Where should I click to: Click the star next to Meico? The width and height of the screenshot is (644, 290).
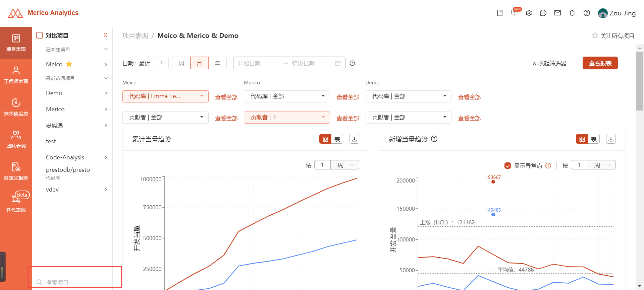(x=69, y=64)
